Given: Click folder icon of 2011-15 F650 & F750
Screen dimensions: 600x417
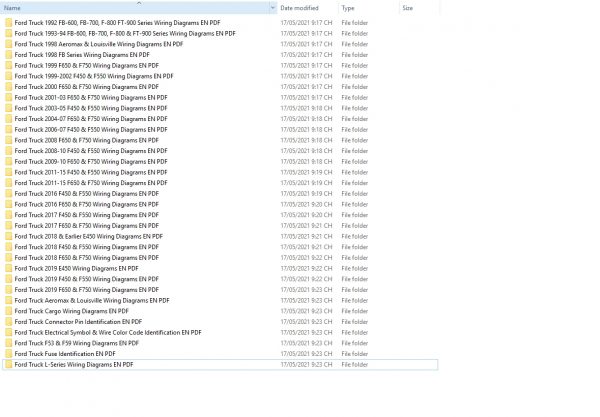Looking at the screenshot, I should pyautogui.click(x=9, y=183).
